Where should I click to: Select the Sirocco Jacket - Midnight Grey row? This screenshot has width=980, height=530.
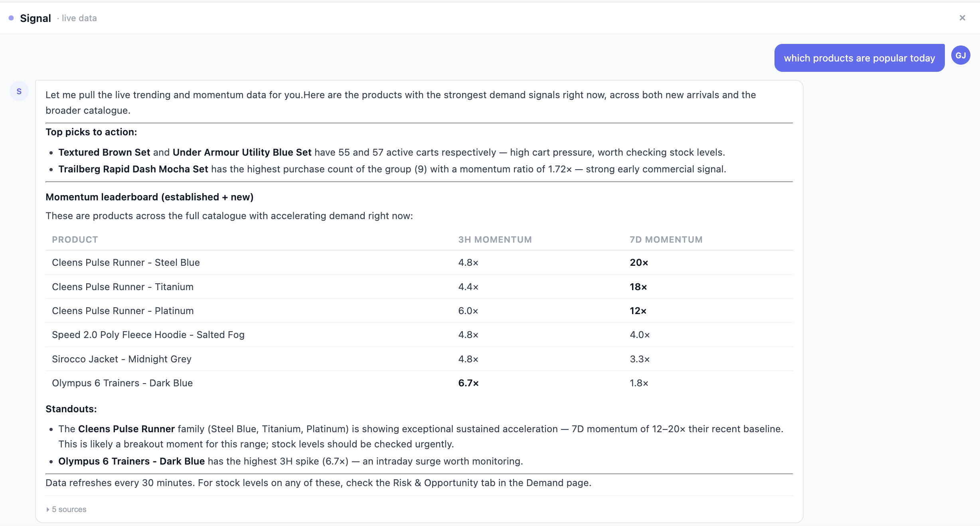(x=121, y=359)
